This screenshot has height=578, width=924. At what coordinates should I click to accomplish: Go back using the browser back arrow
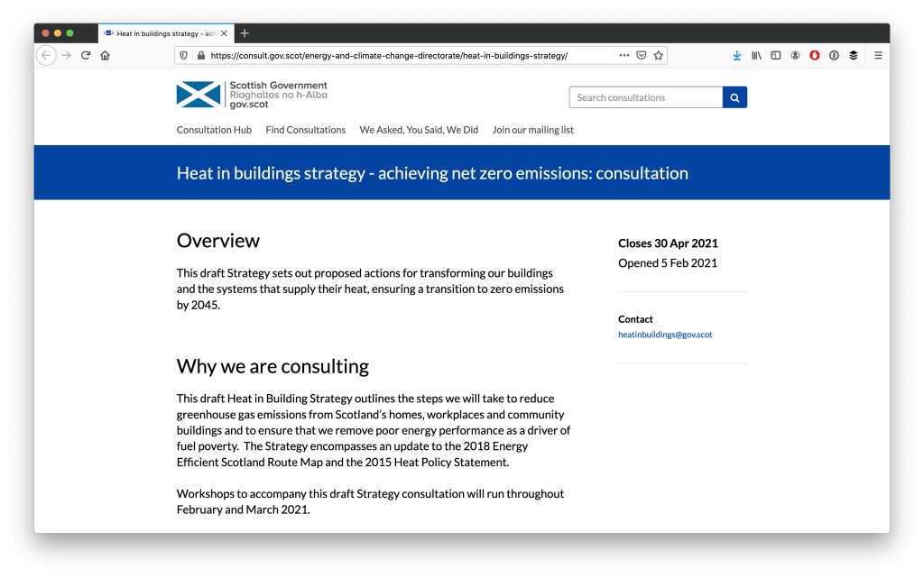pyautogui.click(x=46, y=55)
